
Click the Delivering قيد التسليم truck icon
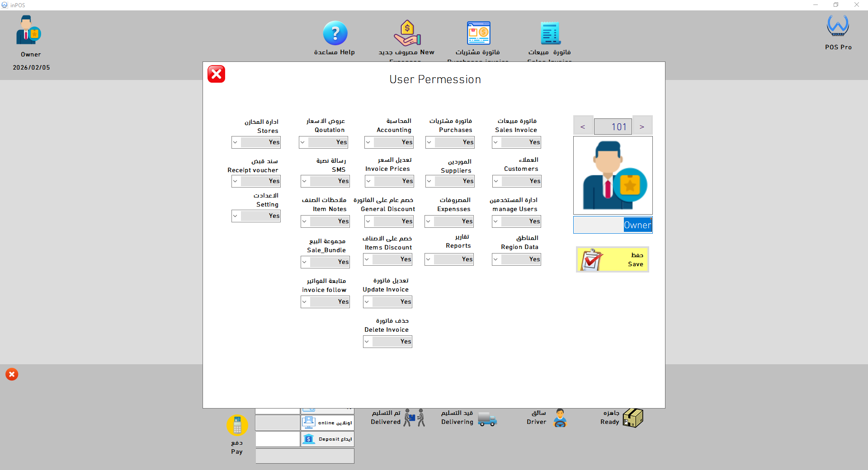[x=487, y=419]
